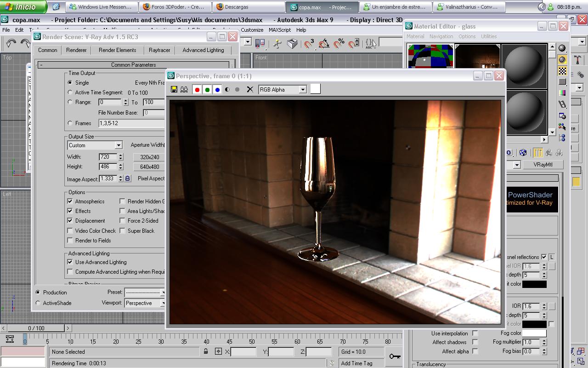Click the clone rendered frame window icon

click(x=184, y=90)
